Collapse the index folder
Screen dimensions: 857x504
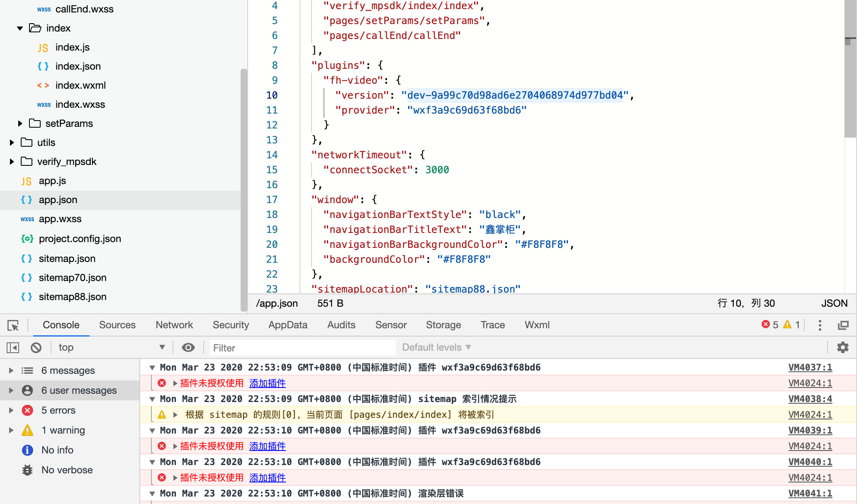click(20, 28)
